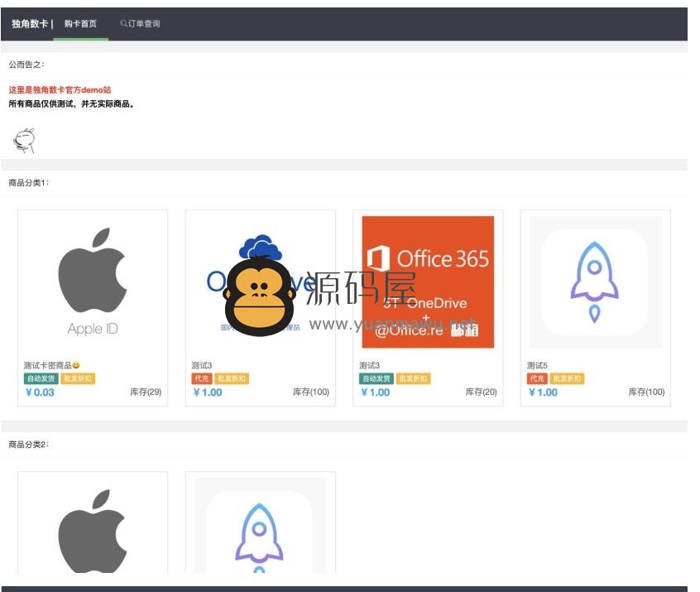
Task: Click the 测试3 title under the Office 365 card
Action: (x=370, y=365)
